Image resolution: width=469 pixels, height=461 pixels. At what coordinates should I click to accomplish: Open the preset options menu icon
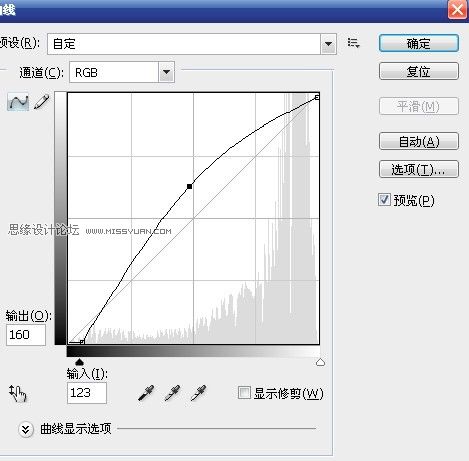click(x=353, y=43)
